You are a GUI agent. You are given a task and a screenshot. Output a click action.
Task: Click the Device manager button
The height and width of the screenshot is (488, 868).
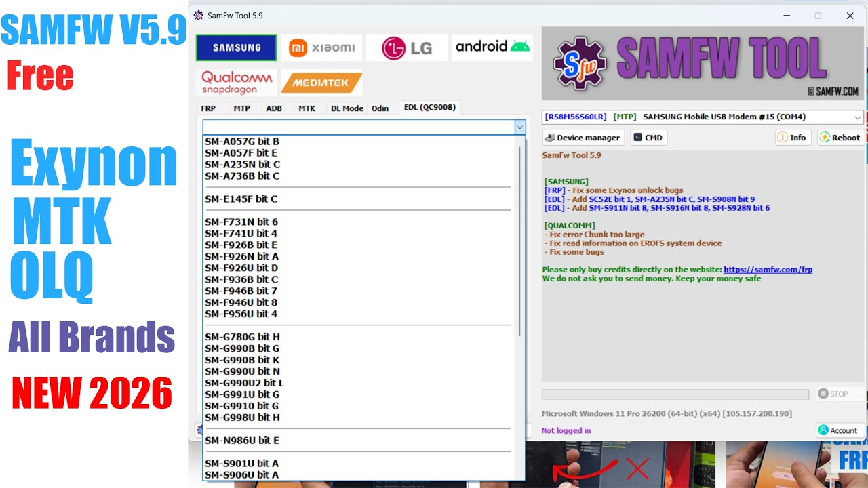point(582,138)
